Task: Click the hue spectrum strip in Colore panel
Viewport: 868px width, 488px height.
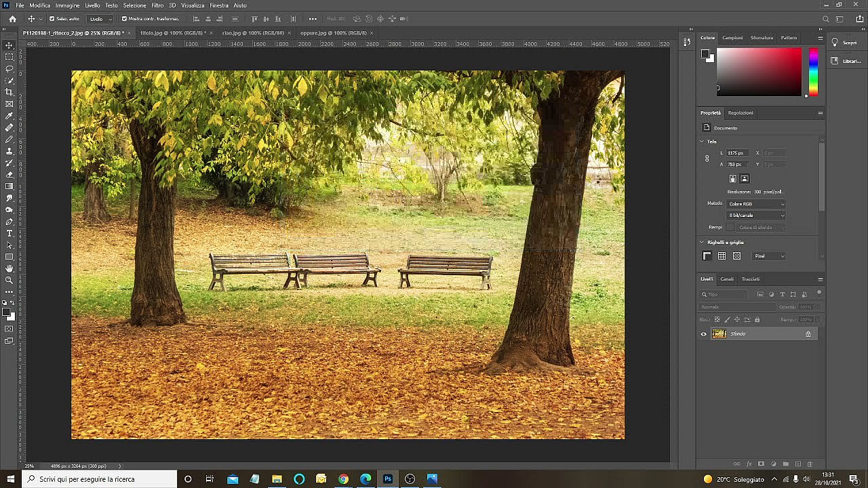Action: click(x=813, y=72)
